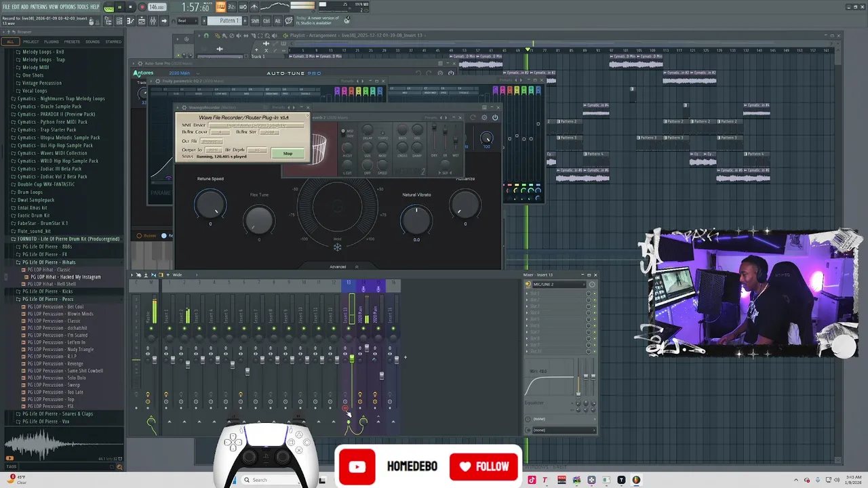Expand Cymatics - Trap Starter Pack folder
This screenshot has height=488, width=868.
point(47,130)
